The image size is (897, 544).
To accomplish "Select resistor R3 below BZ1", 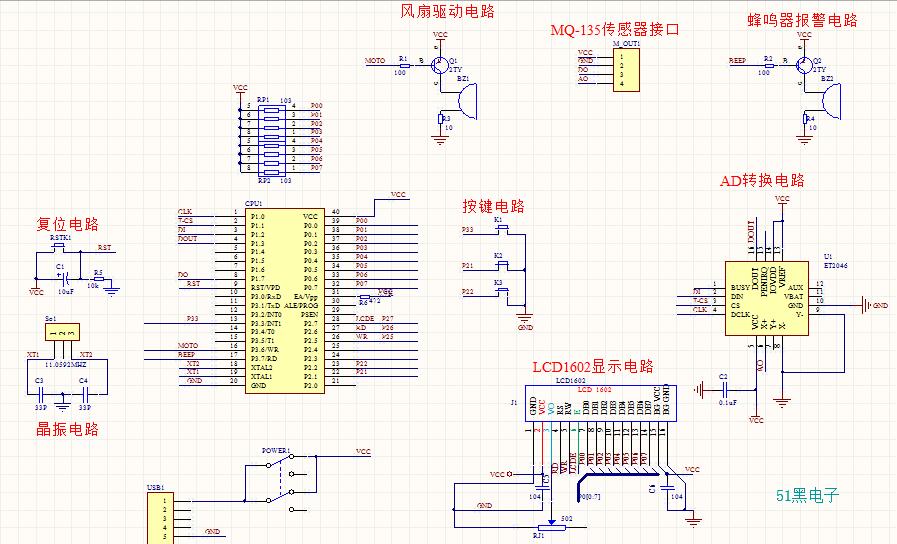I will point(440,118).
